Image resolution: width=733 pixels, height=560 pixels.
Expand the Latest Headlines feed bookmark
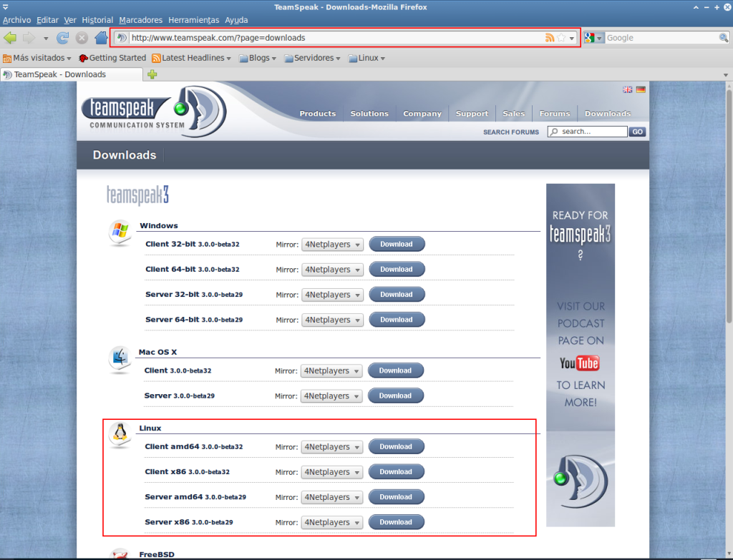pos(192,58)
